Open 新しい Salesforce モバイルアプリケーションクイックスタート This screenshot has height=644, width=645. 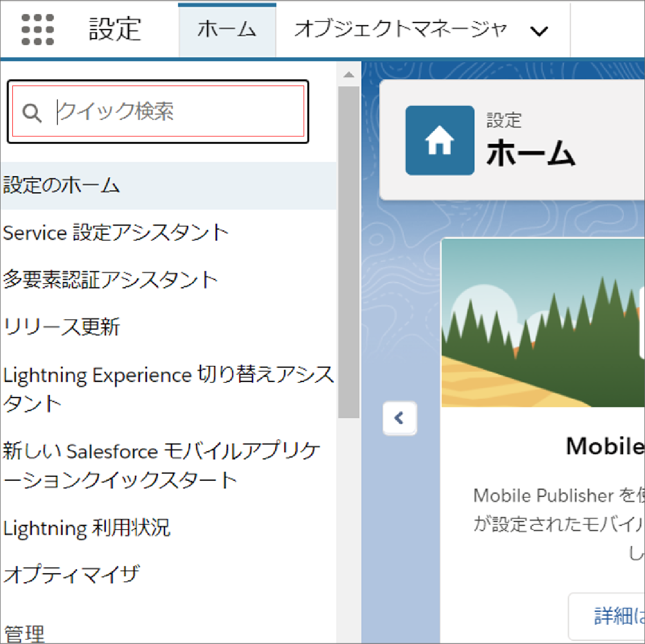point(162,465)
